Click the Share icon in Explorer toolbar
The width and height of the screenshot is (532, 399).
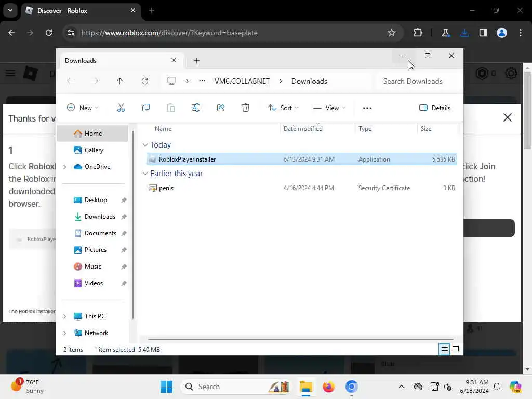point(220,108)
